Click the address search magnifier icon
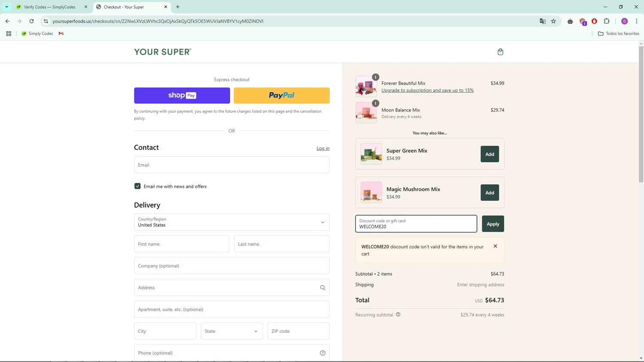The image size is (644, 362). tap(322, 288)
